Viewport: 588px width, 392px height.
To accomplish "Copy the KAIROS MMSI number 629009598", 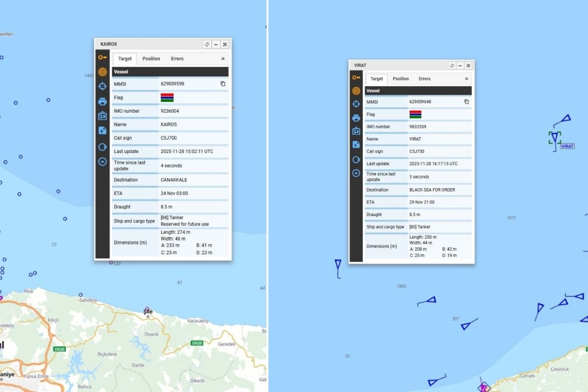I will [223, 84].
